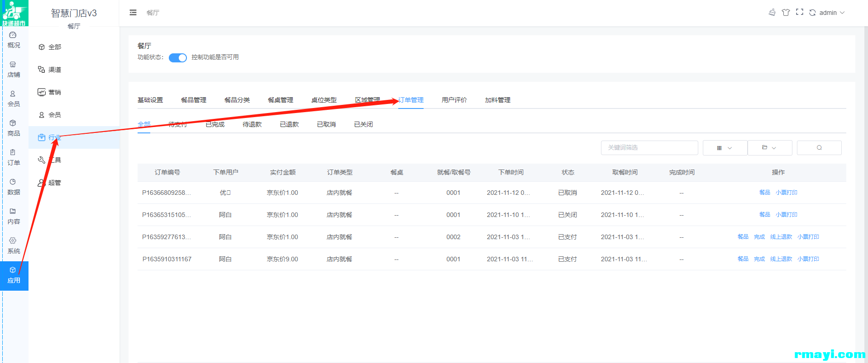868x363 pixels.
Task: Toggle fullscreen mode icon
Action: pos(800,12)
